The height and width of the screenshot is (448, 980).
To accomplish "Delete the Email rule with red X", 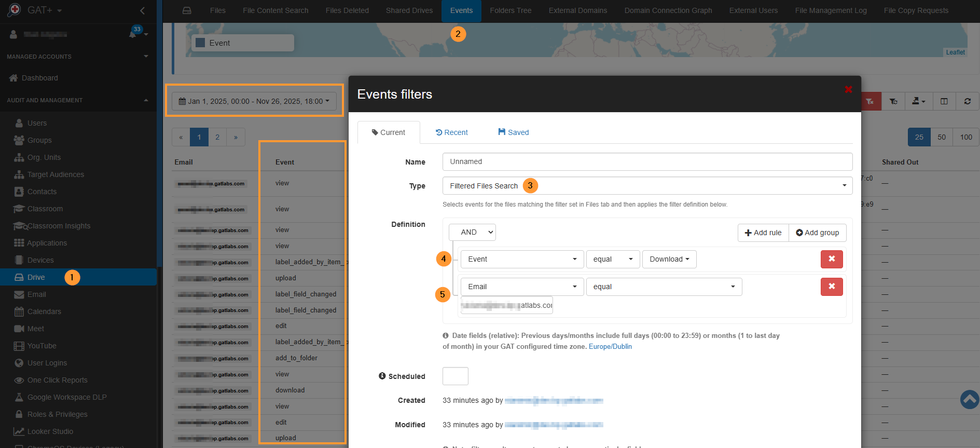I will [x=832, y=287].
